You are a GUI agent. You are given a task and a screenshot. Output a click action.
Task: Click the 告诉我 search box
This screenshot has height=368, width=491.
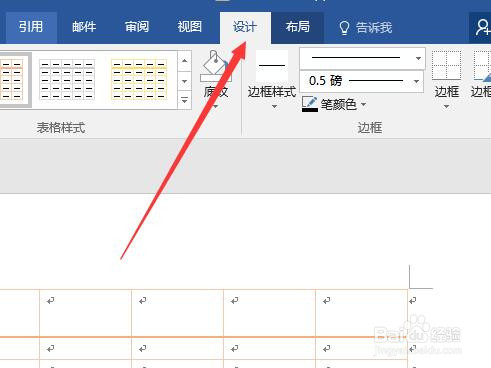click(x=365, y=28)
